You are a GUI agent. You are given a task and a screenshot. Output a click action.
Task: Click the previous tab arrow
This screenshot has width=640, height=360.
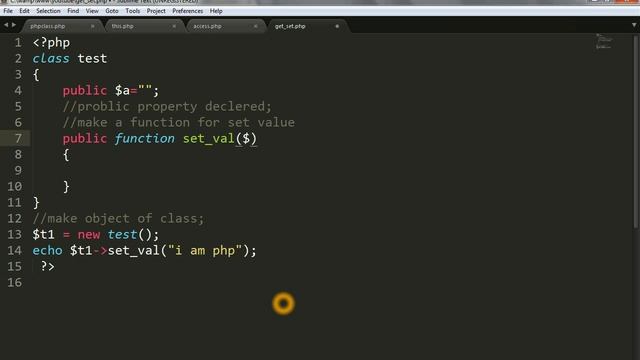tap(6, 25)
